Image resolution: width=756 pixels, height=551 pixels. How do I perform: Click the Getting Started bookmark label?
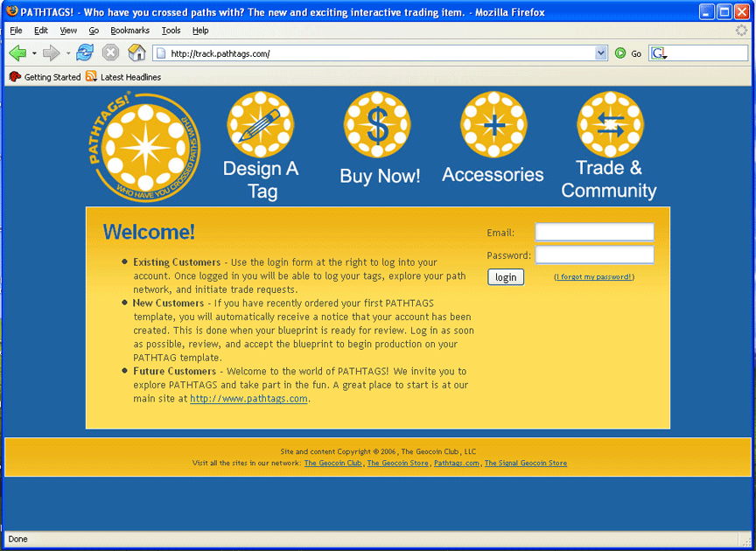pyautogui.click(x=52, y=77)
